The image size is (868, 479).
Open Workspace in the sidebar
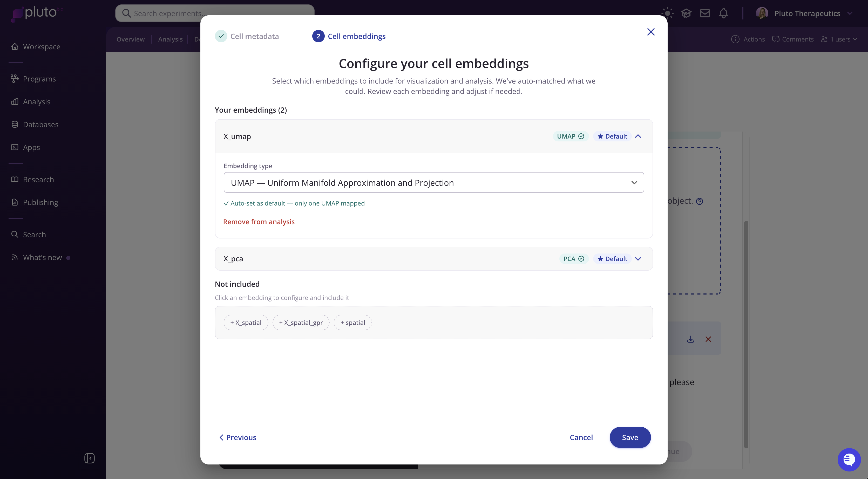click(42, 46)
